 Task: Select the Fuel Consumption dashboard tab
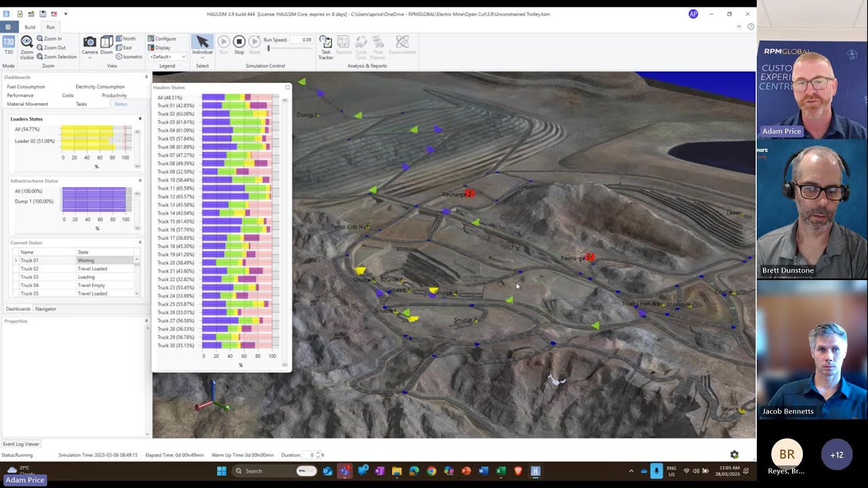click(x=26, y=87)
